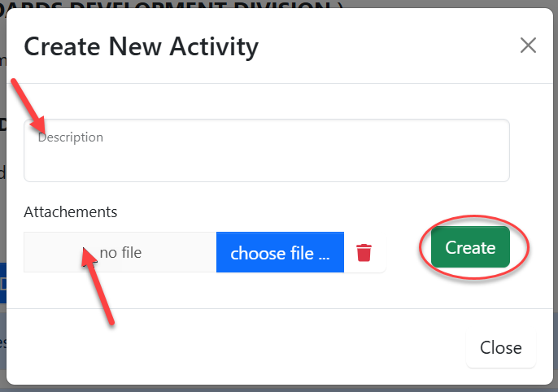Cancel by clicking the footer Close button
This screenshot has width=558, height=392.
500,348
